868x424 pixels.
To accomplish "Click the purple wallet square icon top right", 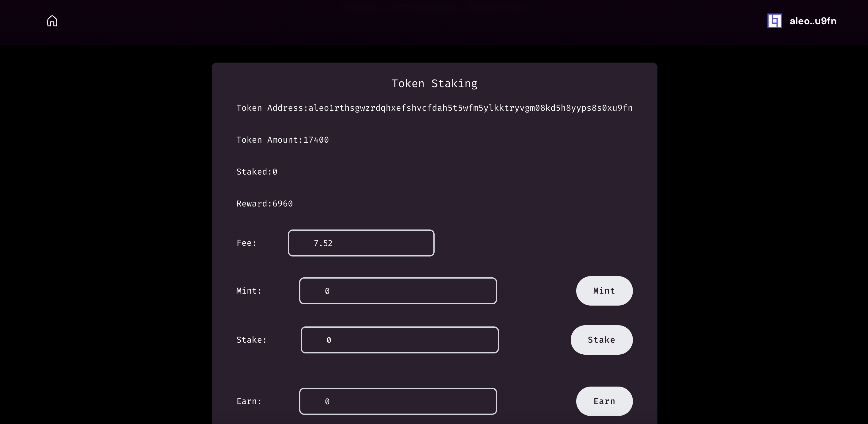I will pyautogui.click(x=775, y=21).
